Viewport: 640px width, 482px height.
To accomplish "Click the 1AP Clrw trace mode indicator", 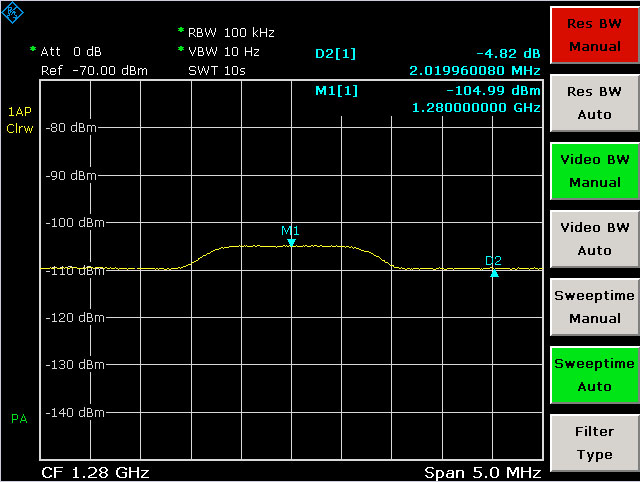I will tap(20, 119).
